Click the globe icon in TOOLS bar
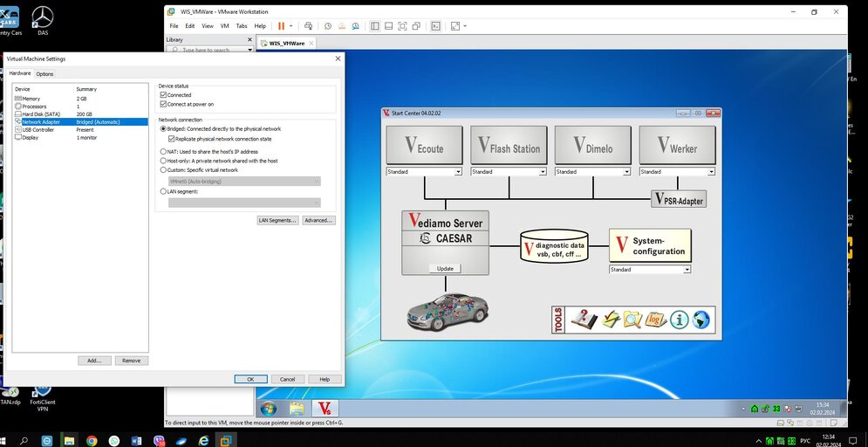Viewport: 868px width, 447px height. pyautogui.click(x=701, y=320)
